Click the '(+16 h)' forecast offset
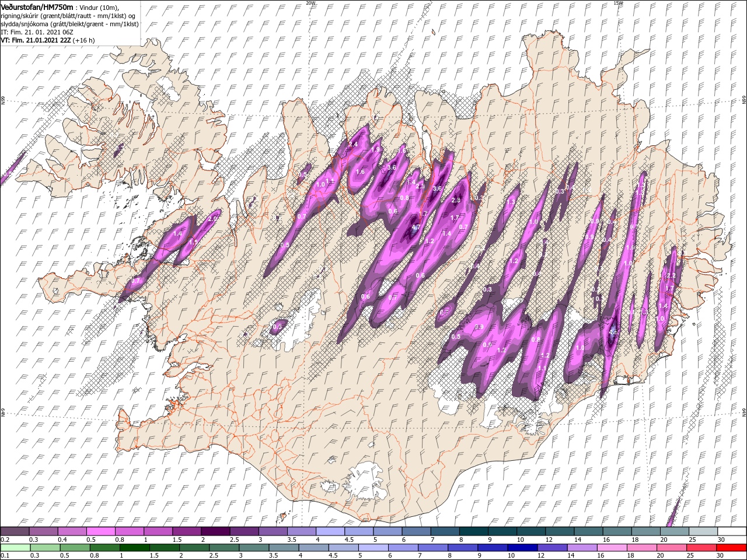 [x=84, y=40]
